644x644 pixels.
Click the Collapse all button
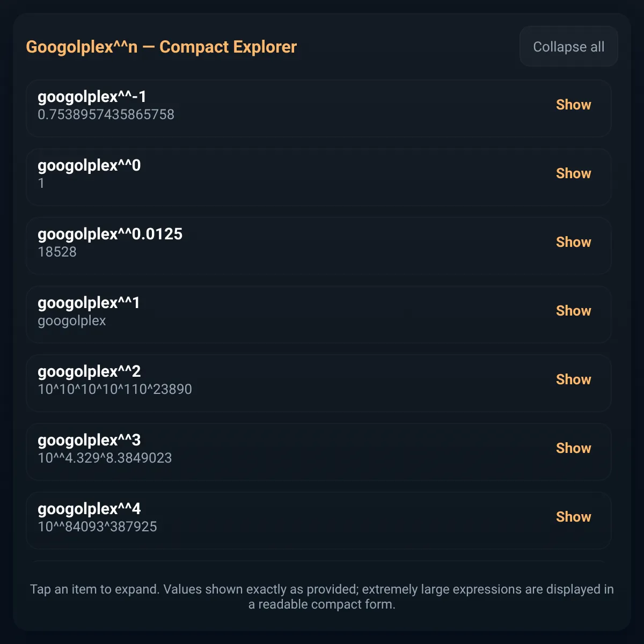(x=568, y=47)
